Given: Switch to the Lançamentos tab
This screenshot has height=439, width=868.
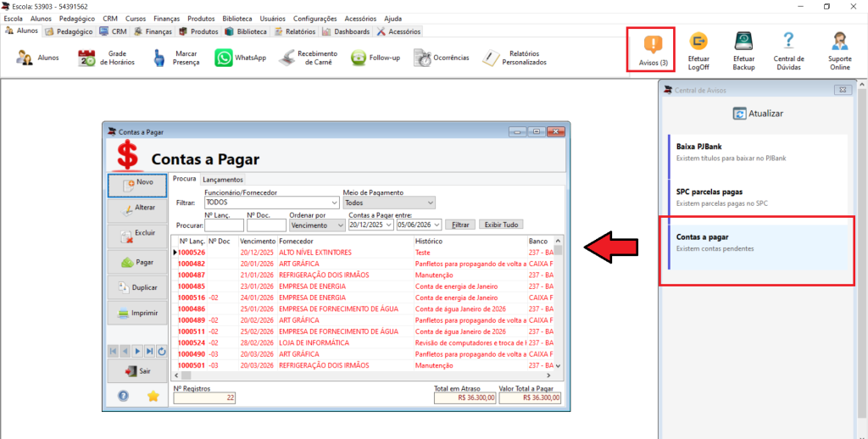Looking at the screenshot, I should pyautogui.click(x=223, y=180).
